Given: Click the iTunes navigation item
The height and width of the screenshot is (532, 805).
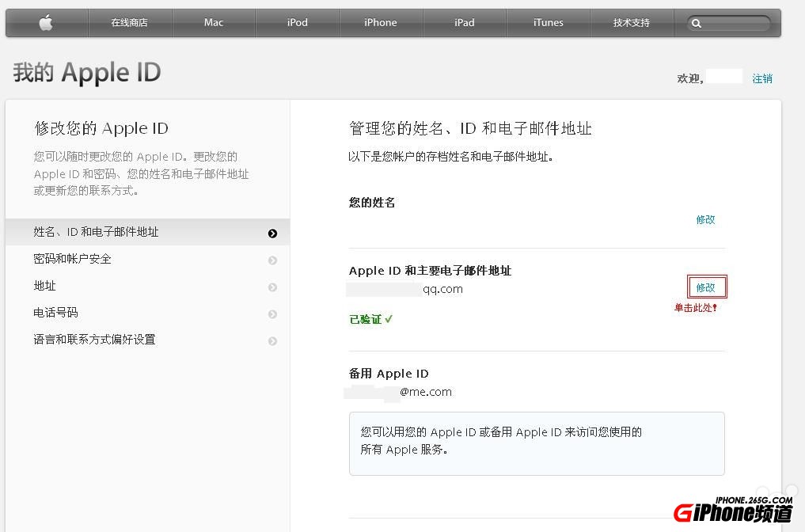Looking at the screenshot, I should (x=548, y=22).
